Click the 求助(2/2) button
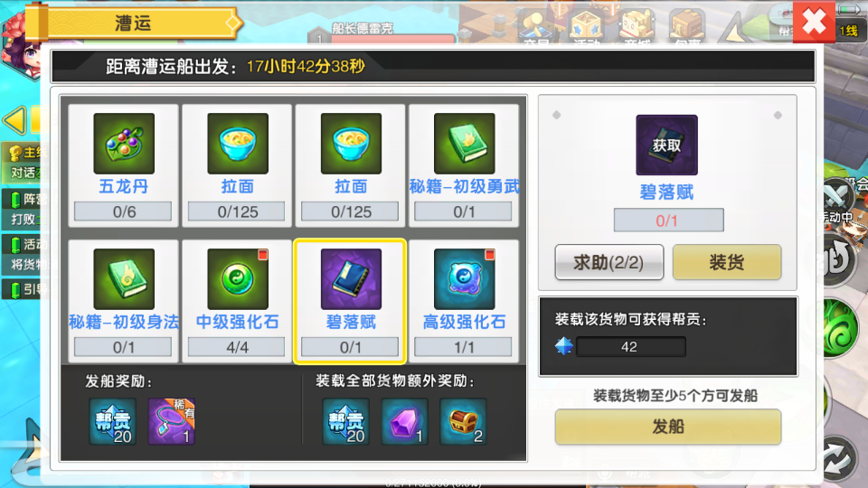The width and height of the screenshot is (868, 488). 609,262
